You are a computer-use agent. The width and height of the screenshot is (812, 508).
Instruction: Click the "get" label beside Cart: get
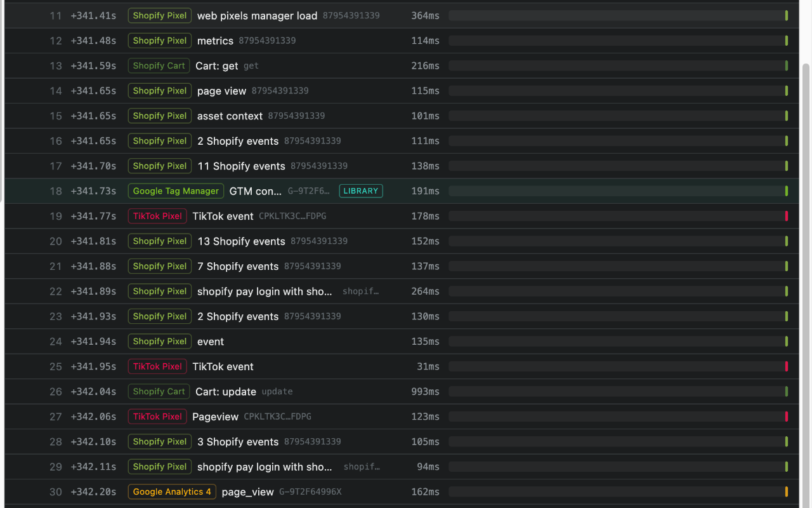click(x=251, y=65)
